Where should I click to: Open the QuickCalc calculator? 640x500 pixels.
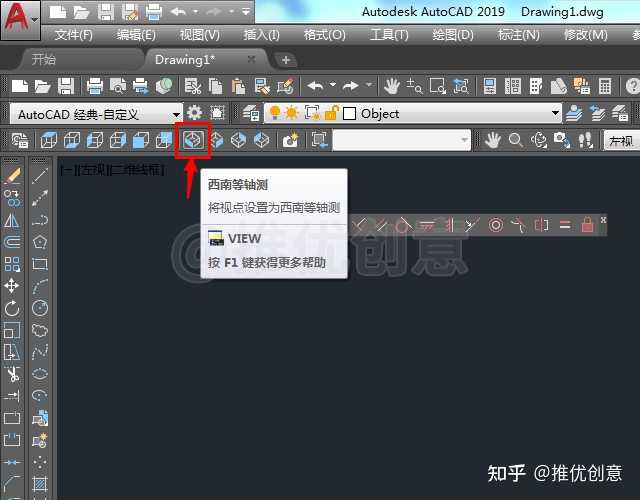pos(605,86)
